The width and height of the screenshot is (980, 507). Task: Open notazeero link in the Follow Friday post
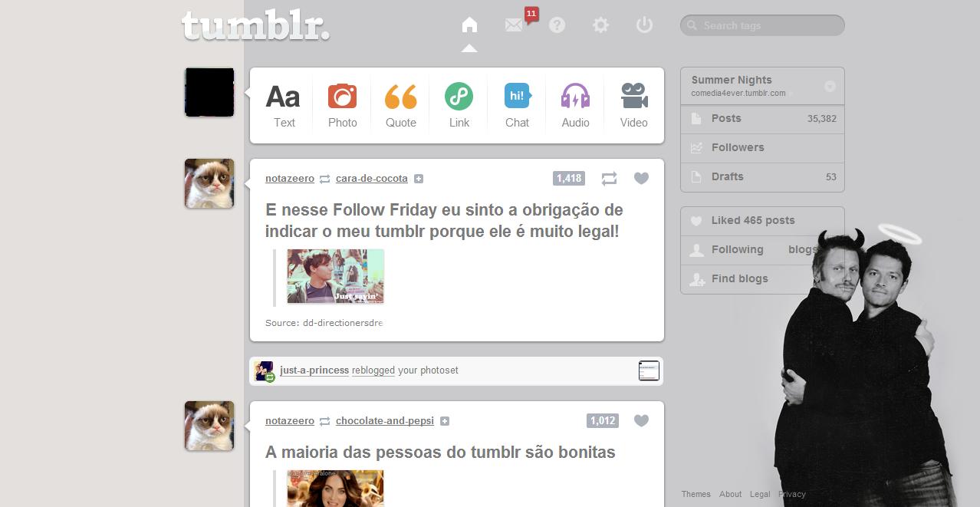pos(290,179)
